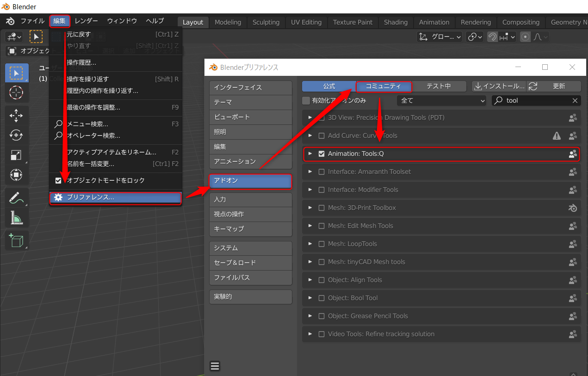Select the Annotate tool

pyautogui.click(x=17, y=198)
